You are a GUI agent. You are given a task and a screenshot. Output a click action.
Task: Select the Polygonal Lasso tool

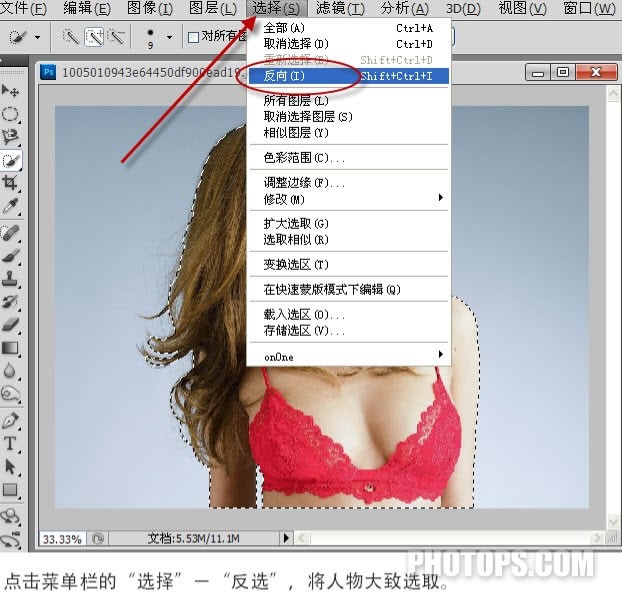(x=10, y=137)
